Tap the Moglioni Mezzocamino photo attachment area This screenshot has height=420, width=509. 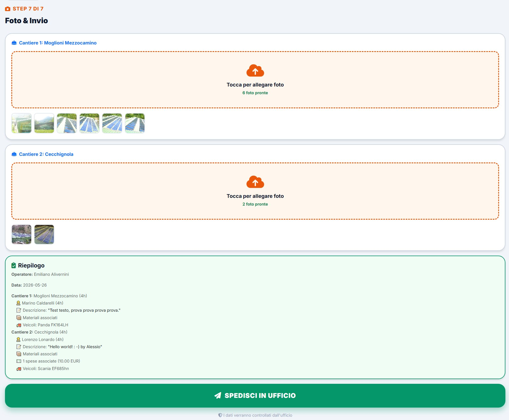tap(255, 80)
